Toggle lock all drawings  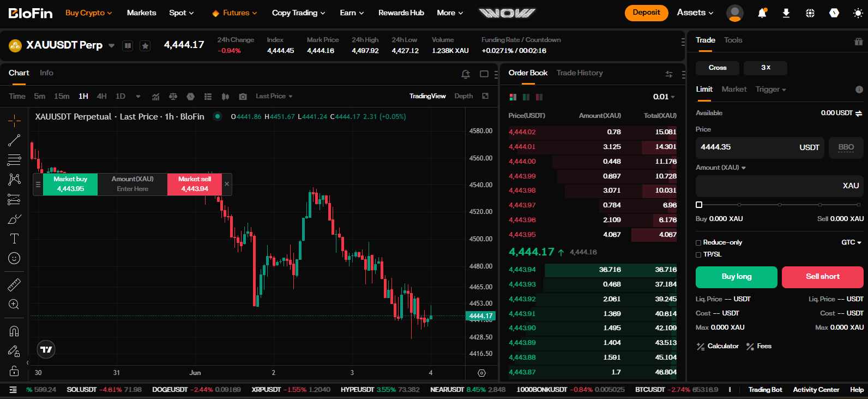tap(14, 371)
